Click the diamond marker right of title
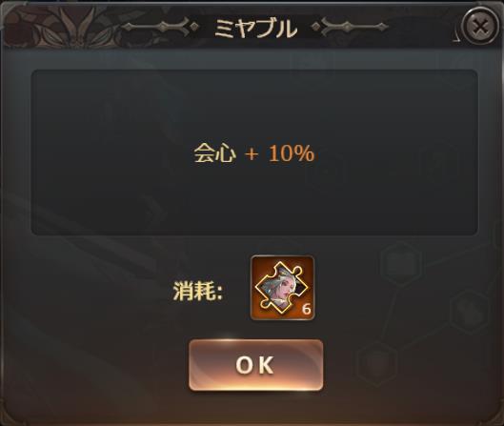504x426 pixels. 316,27
